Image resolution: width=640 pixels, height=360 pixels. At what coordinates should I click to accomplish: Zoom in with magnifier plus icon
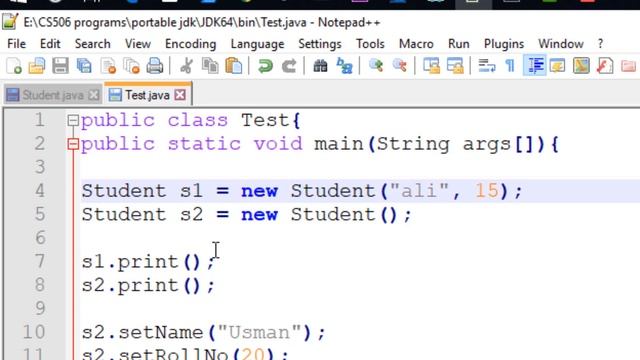click(376, 66)
